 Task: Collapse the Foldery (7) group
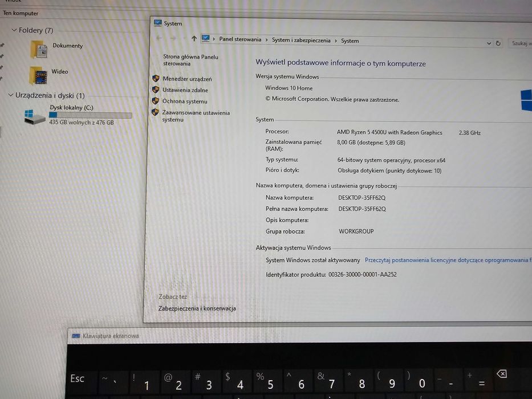[14, 30]
